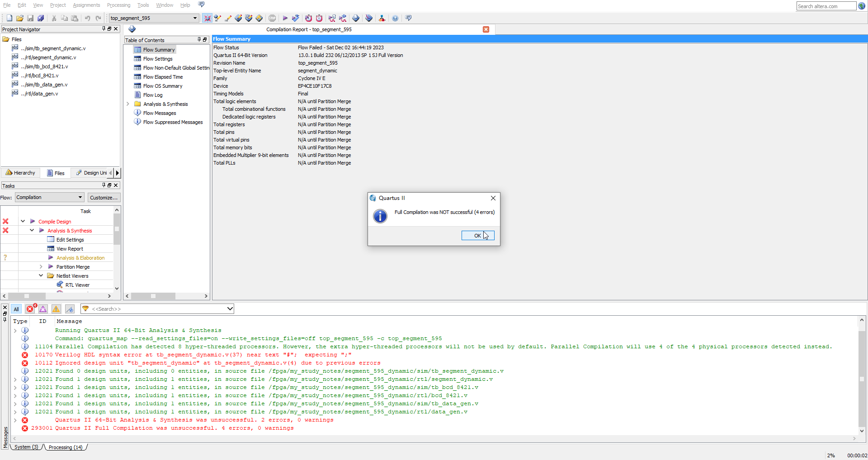
Task: Collapse the Compile Design task
Action: click(23, 222)
